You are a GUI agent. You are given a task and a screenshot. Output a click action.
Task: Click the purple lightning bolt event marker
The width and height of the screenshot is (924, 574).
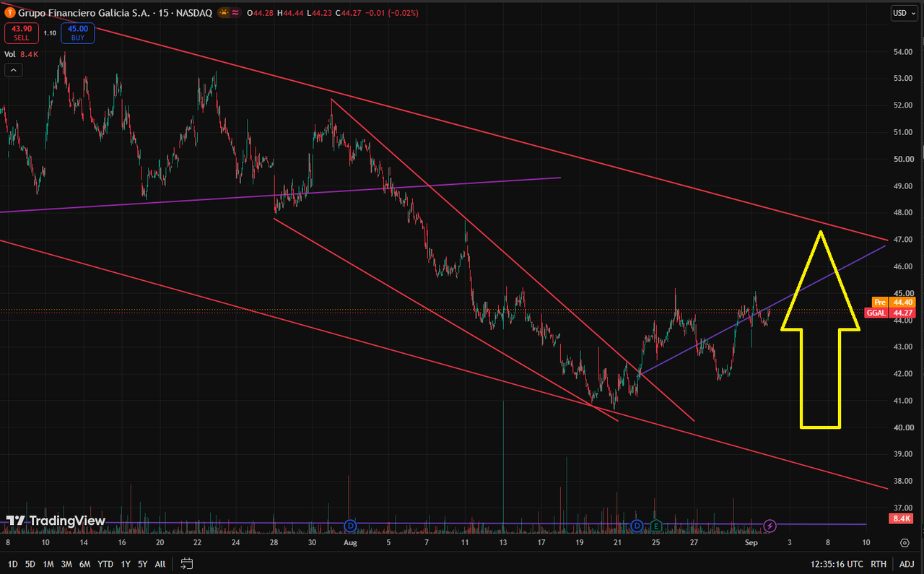point(770,525)
